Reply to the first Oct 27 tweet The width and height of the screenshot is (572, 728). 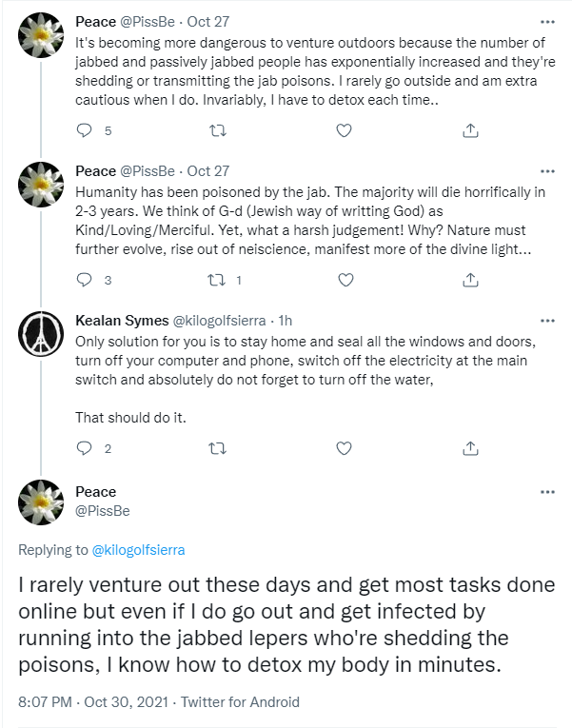[84, 130]
